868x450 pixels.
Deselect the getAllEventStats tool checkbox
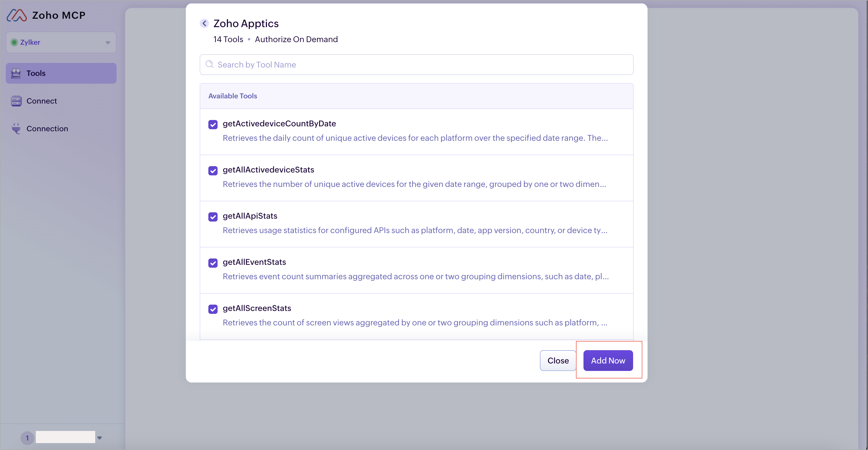tap(213, 263)
